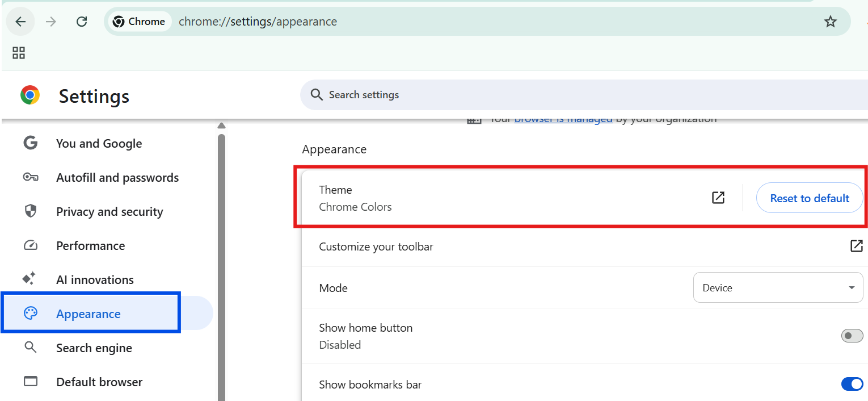
Task: Open the browser is managed link
Action: point(563,120)
